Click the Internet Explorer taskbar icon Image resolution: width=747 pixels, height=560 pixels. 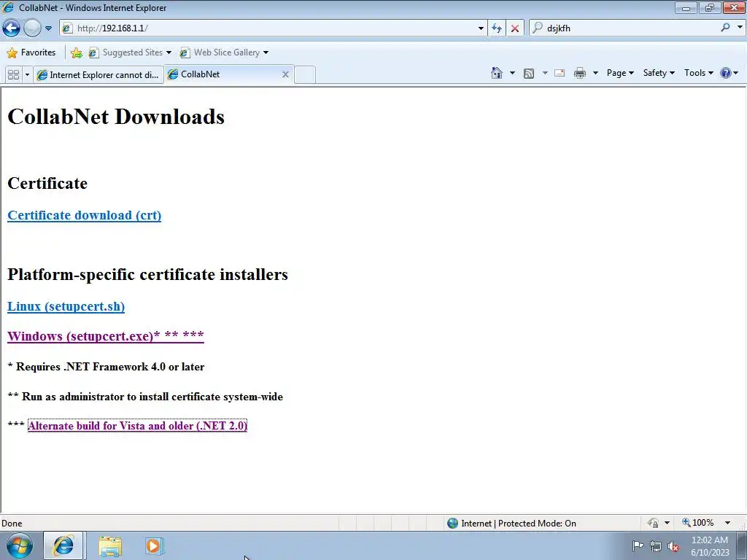[63, 545]
